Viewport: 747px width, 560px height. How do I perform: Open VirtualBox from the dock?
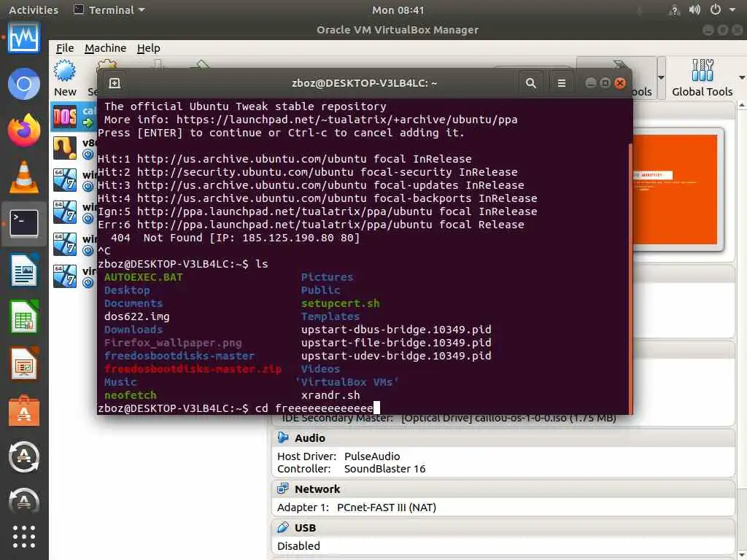tap(24, 38)
